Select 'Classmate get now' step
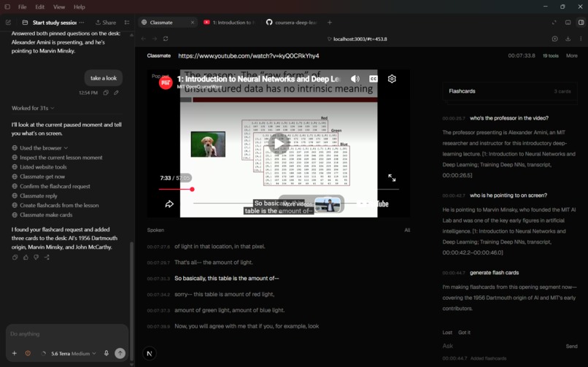This screenshot has width=588, height=367. coord(38,177)
